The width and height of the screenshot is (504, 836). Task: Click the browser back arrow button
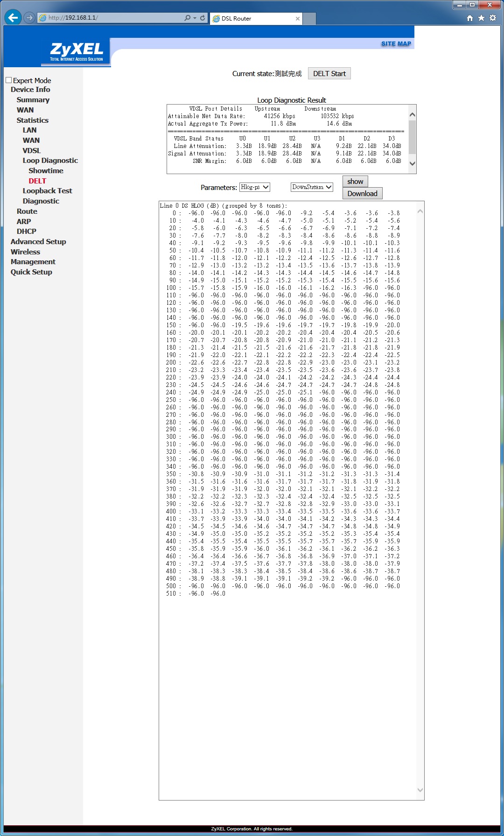(13, 18)
